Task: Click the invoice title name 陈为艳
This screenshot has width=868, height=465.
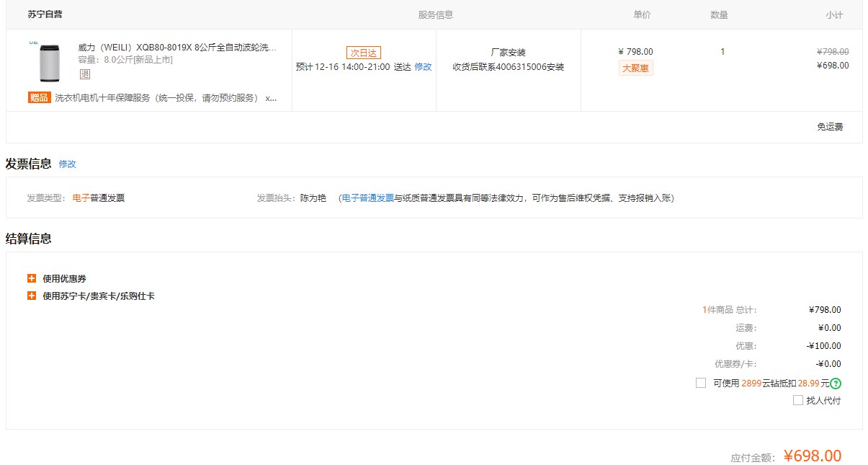Action: [313, 198]
